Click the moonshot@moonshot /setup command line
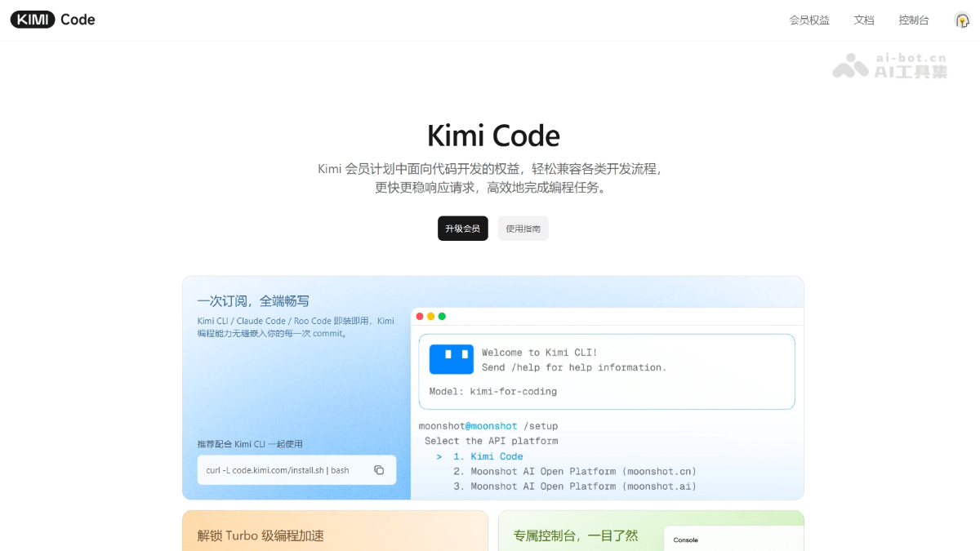This screenshot has width=980, height=551. tap(488, 426)
